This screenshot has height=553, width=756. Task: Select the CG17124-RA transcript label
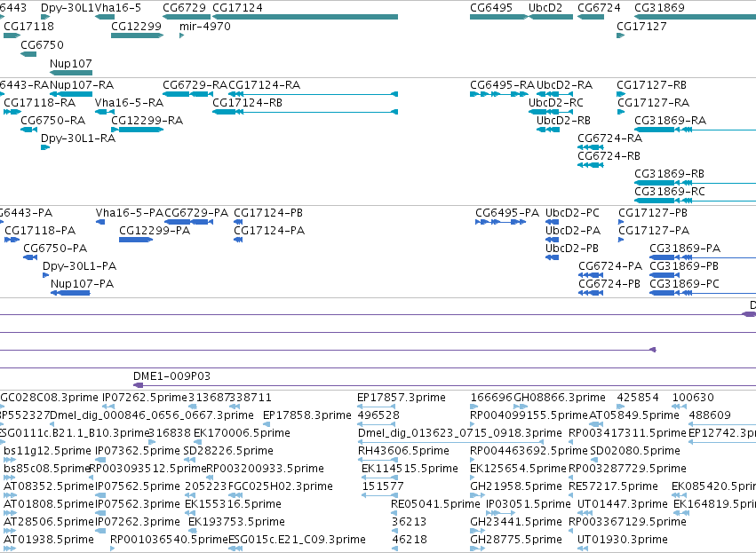pos(264,85)
